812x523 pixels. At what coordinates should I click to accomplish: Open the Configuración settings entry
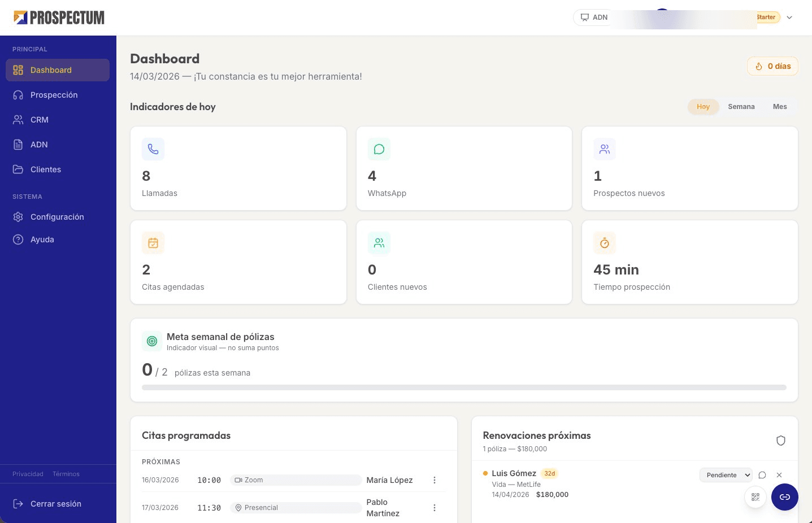pos(57,216)
